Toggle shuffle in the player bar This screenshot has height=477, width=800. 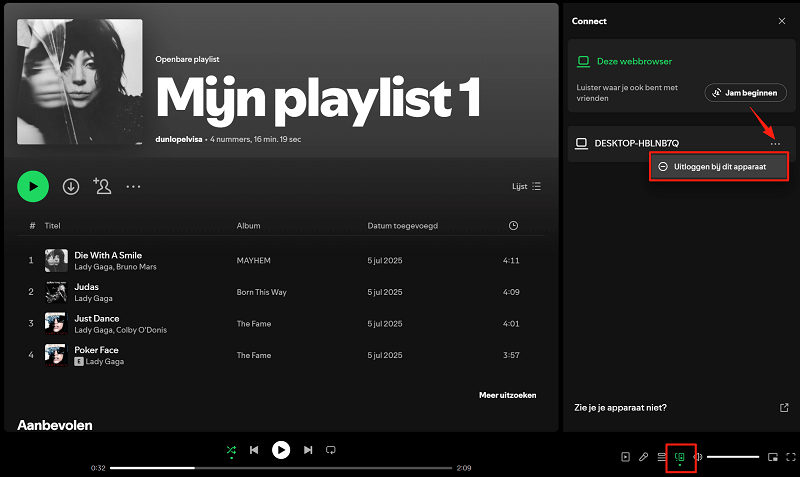231,450
